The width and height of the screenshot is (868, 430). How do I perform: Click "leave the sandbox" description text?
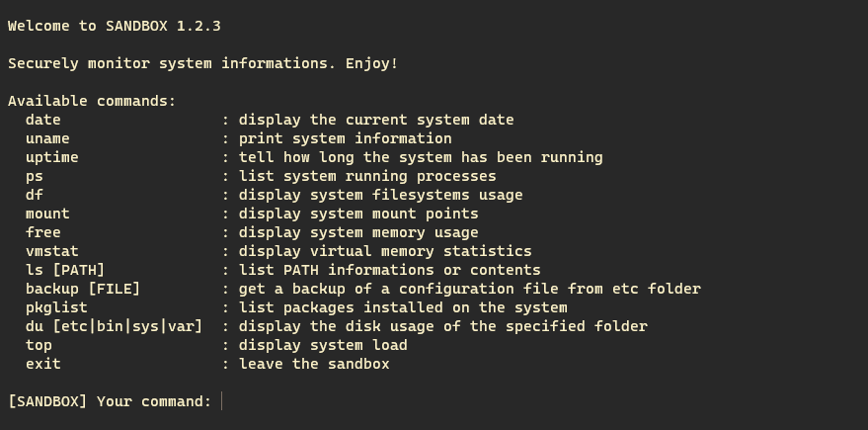(314, 364)
